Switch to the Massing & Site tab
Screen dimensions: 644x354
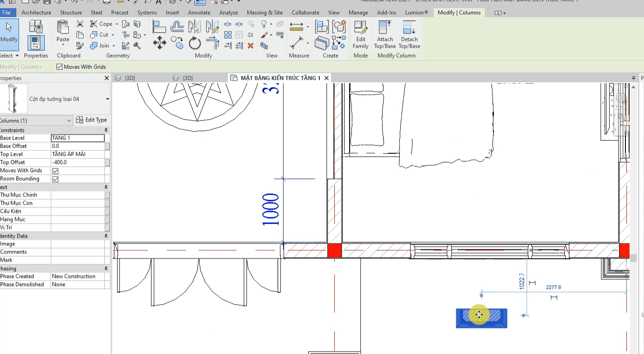[265, 13]
